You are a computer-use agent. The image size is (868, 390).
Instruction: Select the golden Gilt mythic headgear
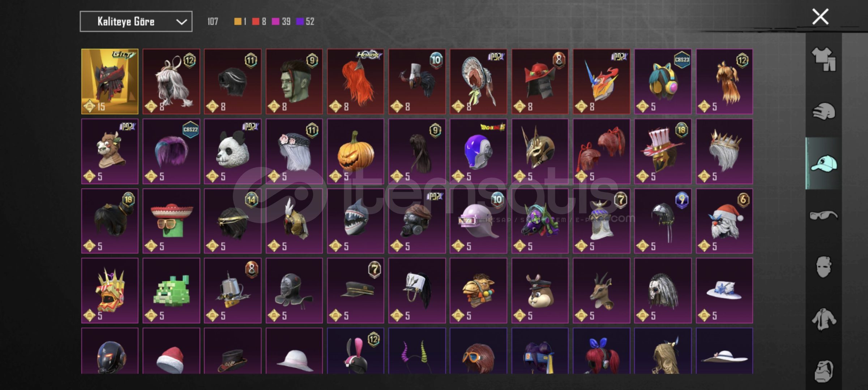(110, 81)
